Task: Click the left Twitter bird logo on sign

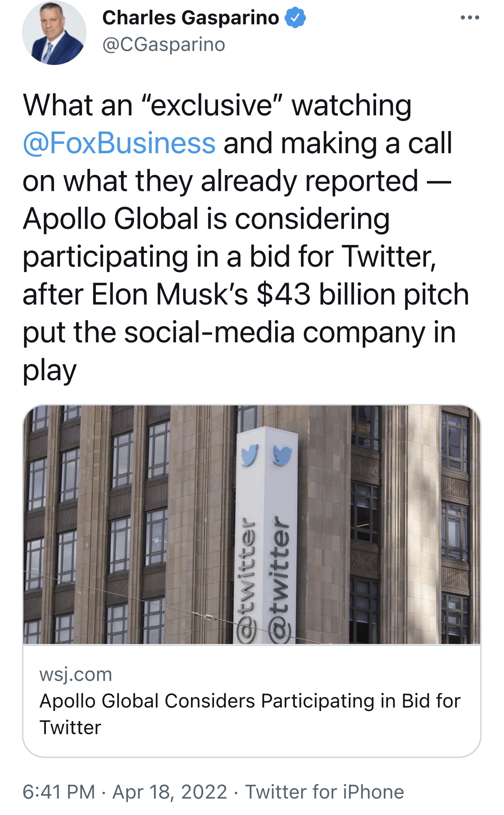Action: coord(249,455)
